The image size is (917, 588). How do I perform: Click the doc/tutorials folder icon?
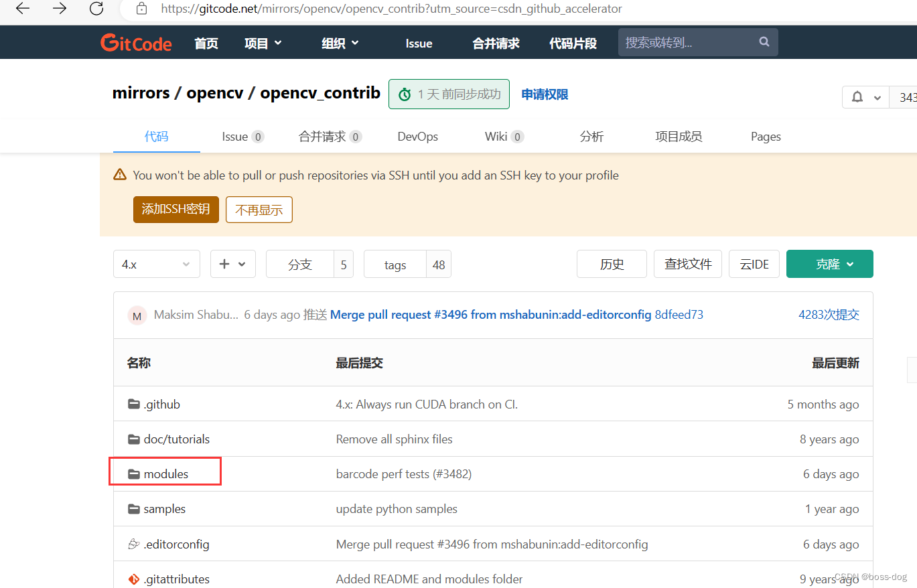(x=133, y=439)
